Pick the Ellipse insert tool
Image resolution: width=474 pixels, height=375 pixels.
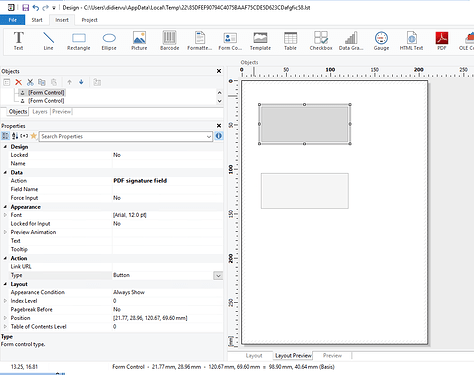tap(109, 41)
